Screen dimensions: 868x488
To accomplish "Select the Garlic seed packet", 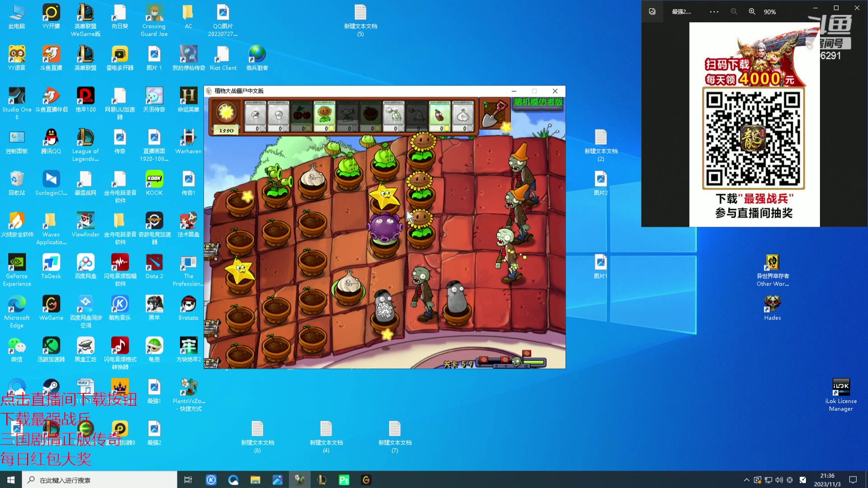I will point(463,116).
